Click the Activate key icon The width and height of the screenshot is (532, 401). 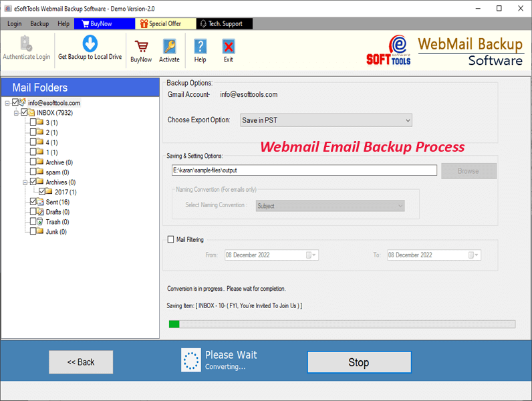coord(169,46)
